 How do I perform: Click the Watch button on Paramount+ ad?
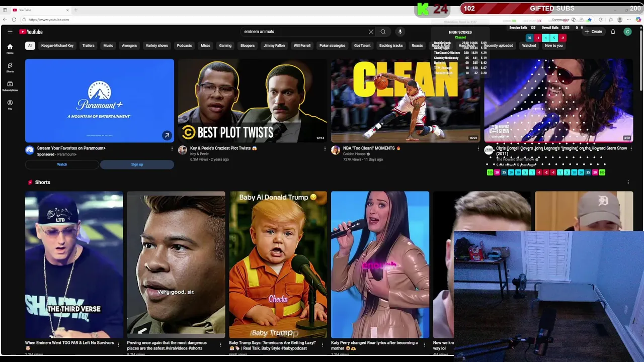click(62, 164)
